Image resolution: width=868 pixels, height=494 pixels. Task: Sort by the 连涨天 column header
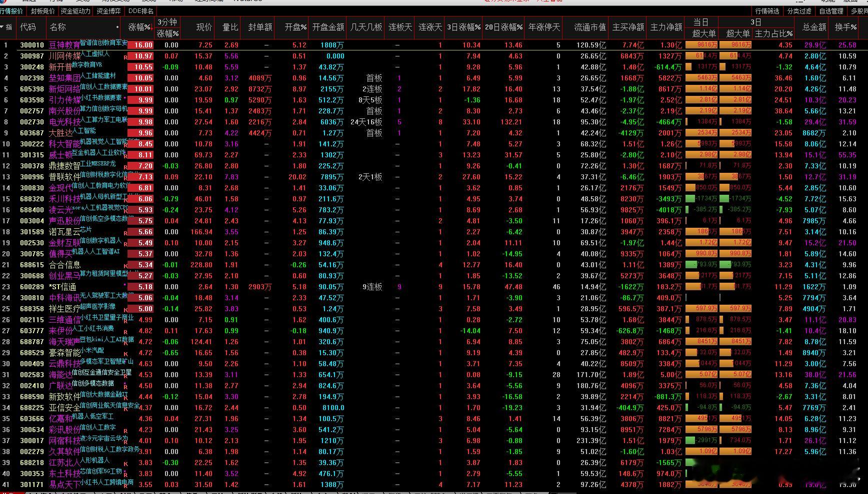(430, 27)
